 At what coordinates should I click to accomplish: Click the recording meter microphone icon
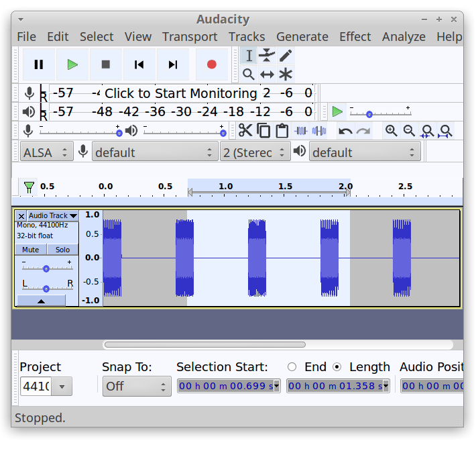(x=29, y=93)
